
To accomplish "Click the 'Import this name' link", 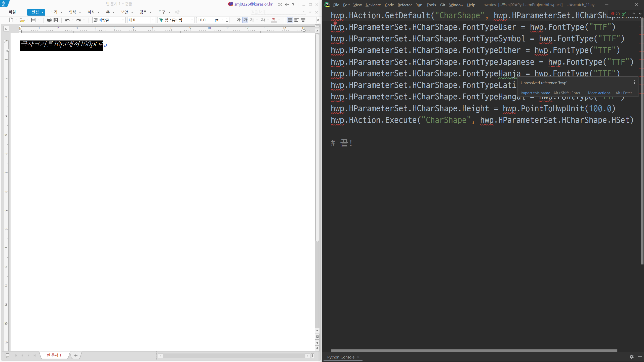I will click(535, 93).
